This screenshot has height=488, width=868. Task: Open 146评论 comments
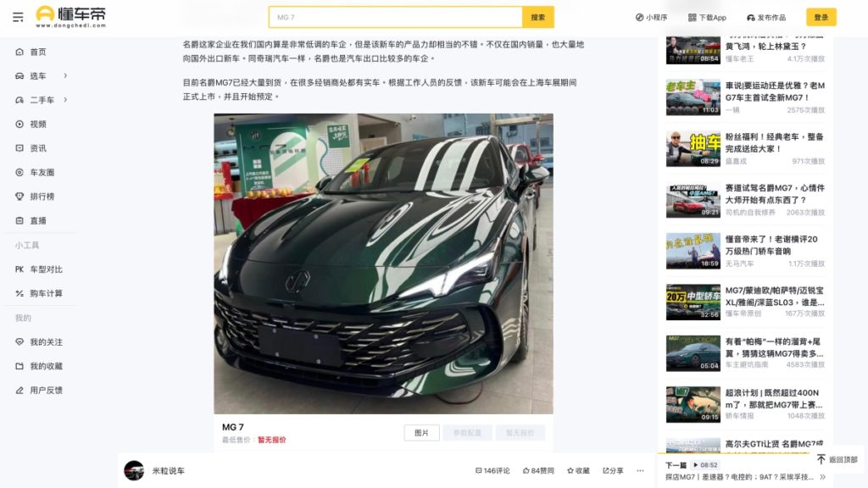click(492, 471)
